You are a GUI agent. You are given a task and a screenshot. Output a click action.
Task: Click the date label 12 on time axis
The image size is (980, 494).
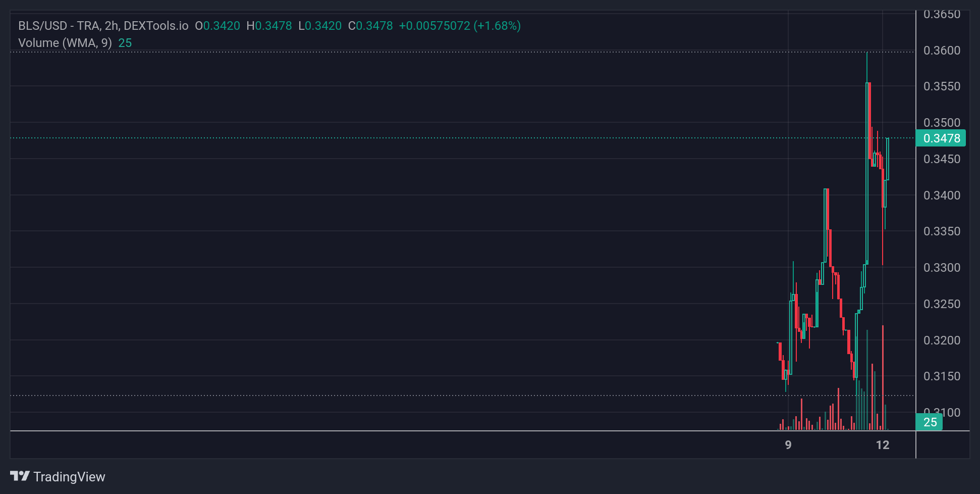[883, 445]
